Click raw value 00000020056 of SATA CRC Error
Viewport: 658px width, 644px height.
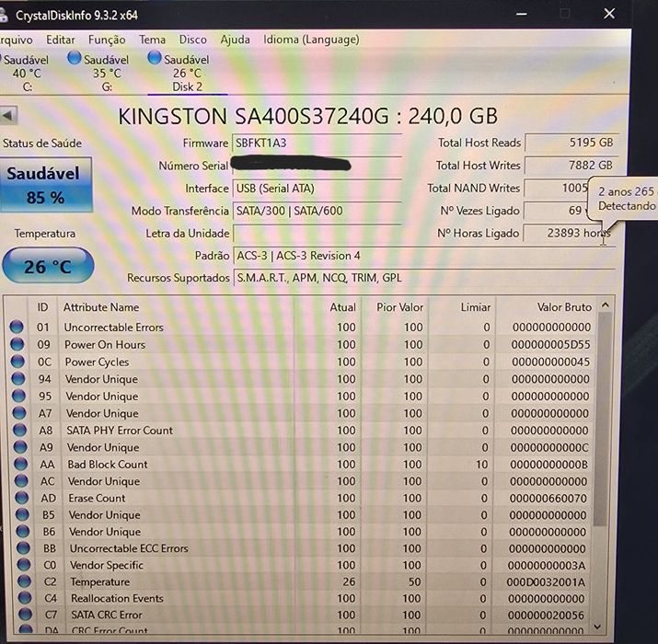pyautogui.click(x=546, y=615)
